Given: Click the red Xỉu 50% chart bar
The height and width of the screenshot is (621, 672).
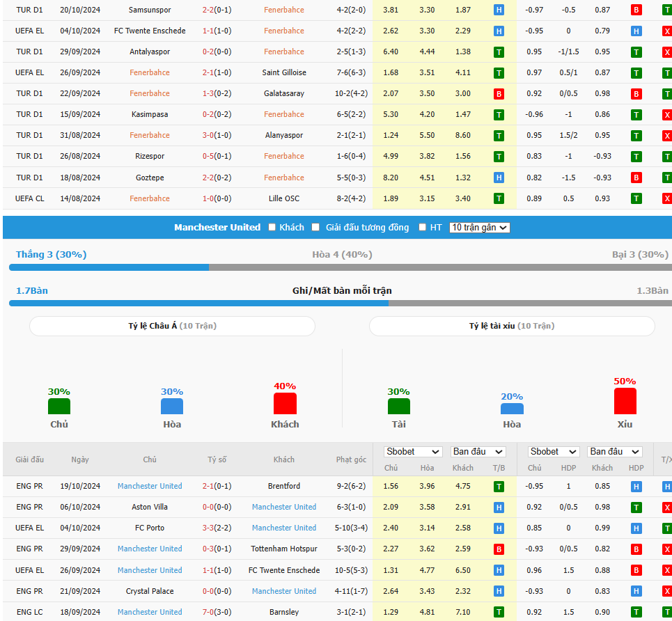Looking at the screenshot, I should 625,401.
